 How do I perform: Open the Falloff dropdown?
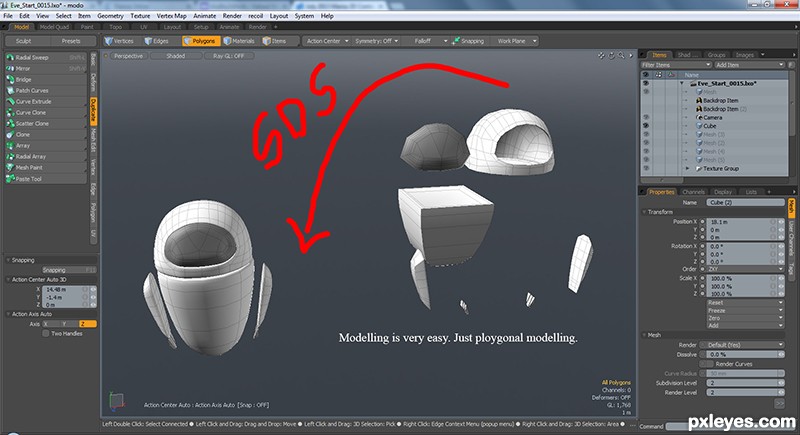[426, 41]
